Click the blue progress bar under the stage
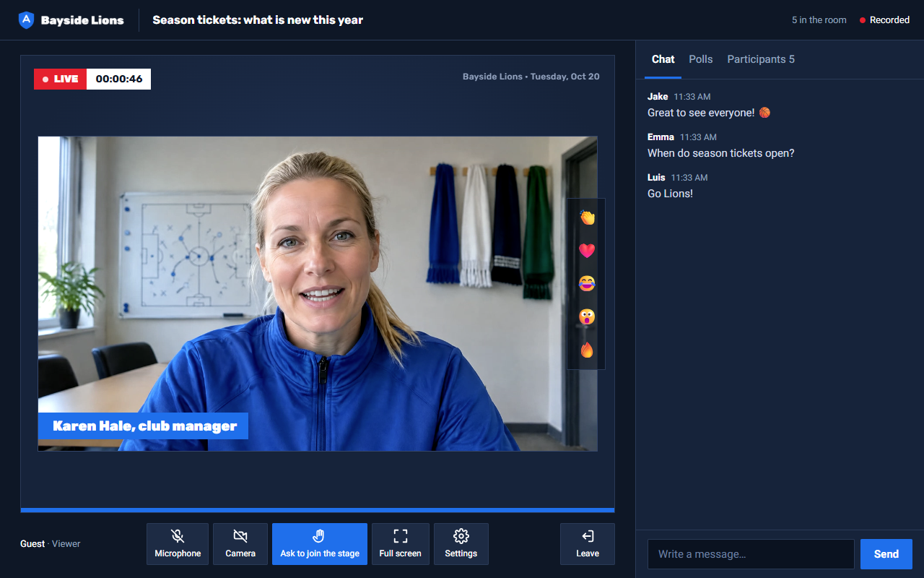This screenshot has height=578, width=924. (318, 510)
